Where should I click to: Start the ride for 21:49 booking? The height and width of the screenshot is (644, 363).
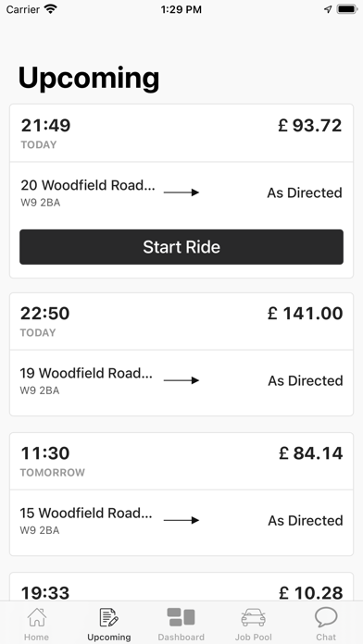tap(181, 247)
